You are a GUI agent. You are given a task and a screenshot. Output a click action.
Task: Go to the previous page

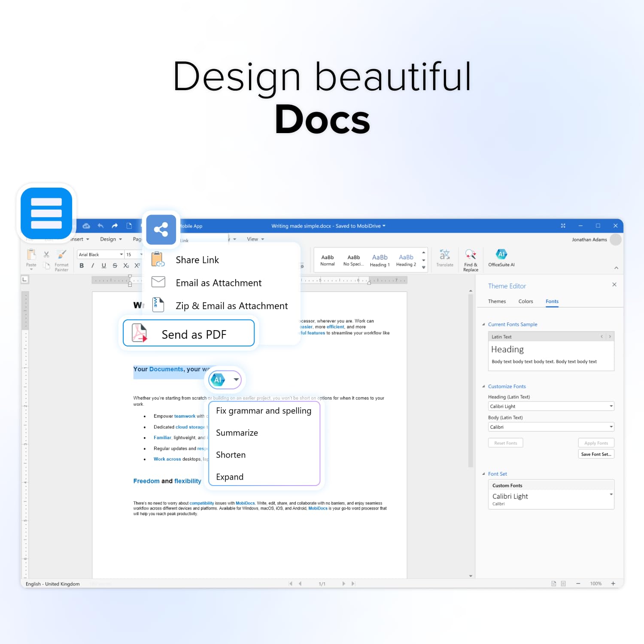tap(300, 584)
